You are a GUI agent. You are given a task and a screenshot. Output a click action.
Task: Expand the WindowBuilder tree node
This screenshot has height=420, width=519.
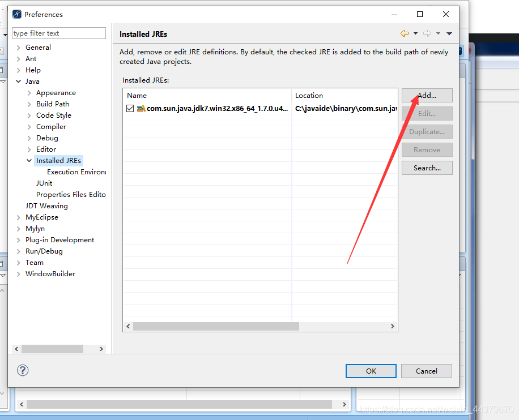(x=19, y=274)
